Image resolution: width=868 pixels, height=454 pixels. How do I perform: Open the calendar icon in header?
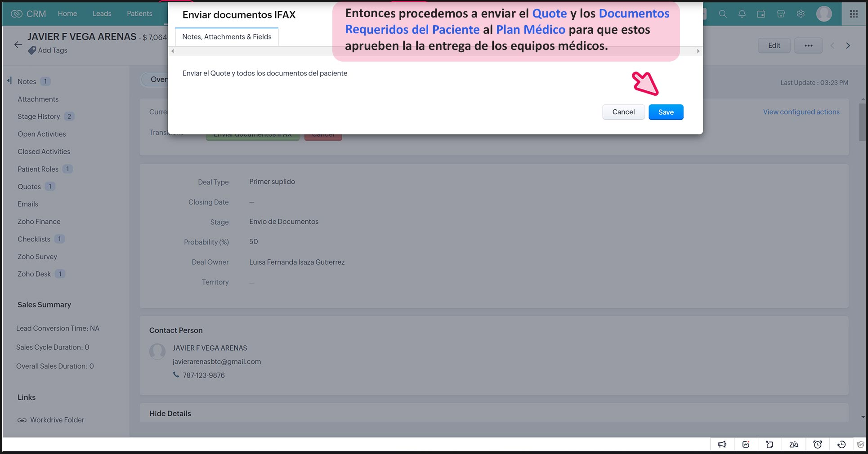click(761, 14)
